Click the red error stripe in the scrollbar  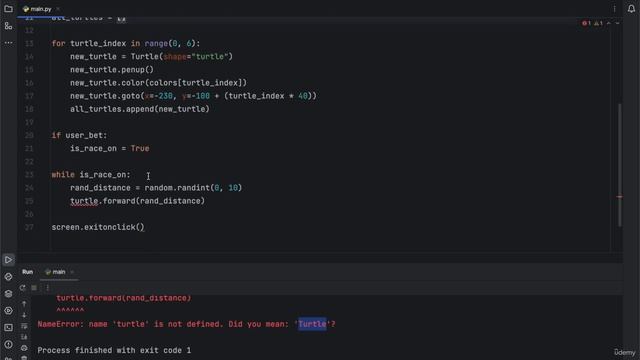(x=619, y=197)
